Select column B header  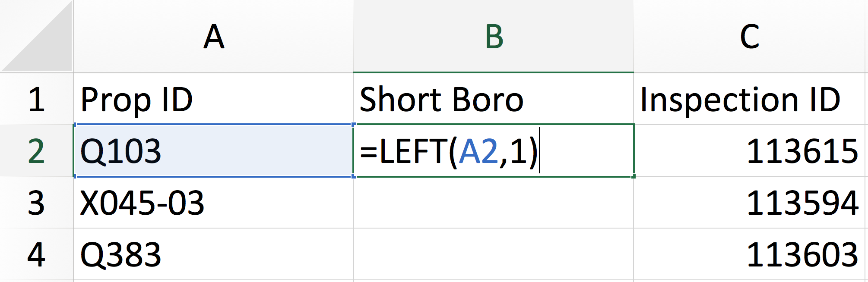(x=494, y=36)
